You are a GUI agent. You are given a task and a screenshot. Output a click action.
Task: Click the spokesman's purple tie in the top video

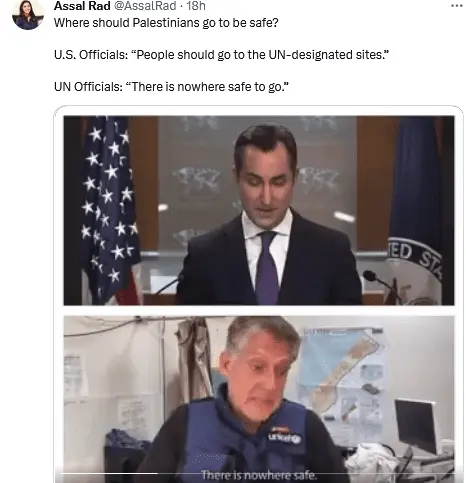click(268, 267)
